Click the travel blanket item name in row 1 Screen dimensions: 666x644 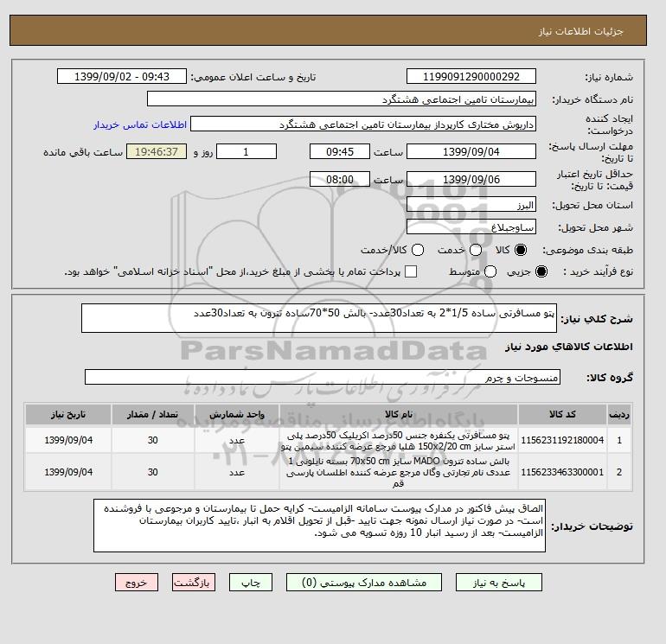pyautogui.click(x=399, y=441)
